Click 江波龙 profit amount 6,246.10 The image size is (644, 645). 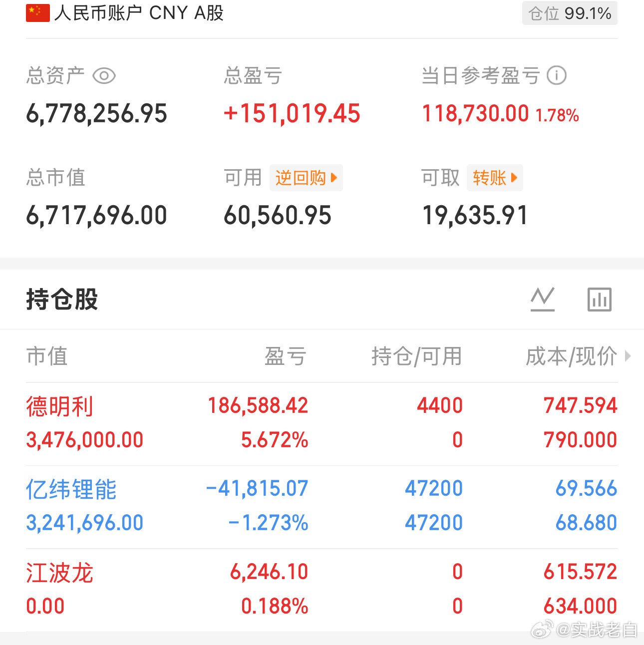269,572
